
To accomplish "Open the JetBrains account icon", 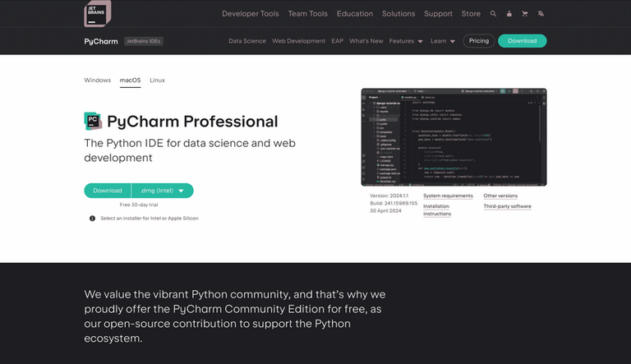I will (509, 14).
